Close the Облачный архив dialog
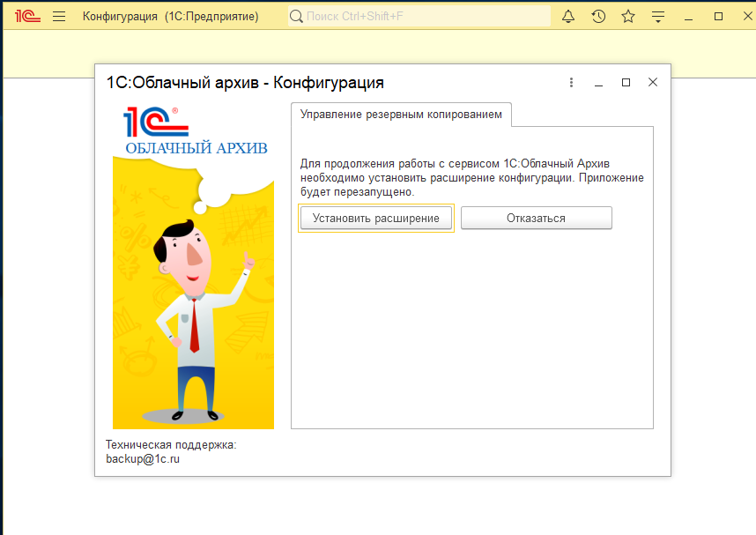The height and width of the screenshot is (535, 756). [x=653, y=83]
